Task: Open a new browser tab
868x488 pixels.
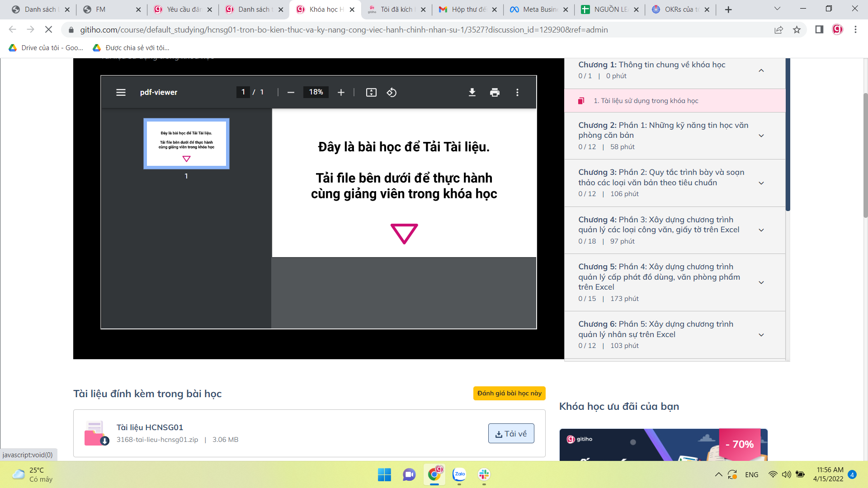Action: tap(728, 9)
